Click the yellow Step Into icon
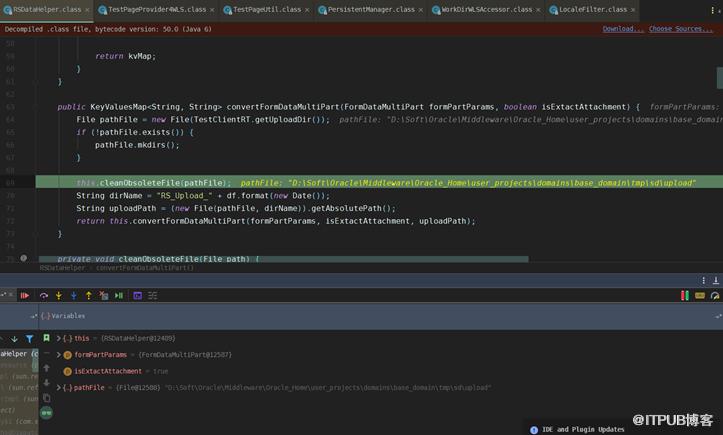Image resolution: width=723 pixels, height=435 pixels. coord(59,296)
